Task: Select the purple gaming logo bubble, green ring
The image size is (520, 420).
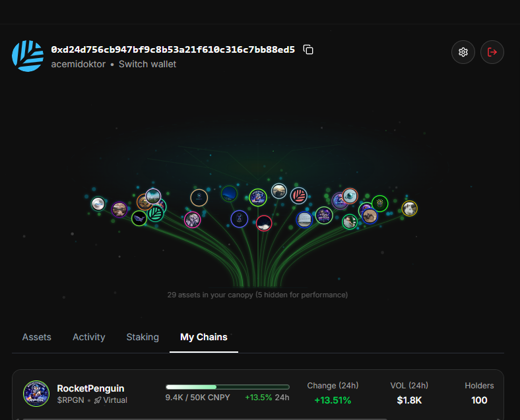Action: (x=324, y=216)
